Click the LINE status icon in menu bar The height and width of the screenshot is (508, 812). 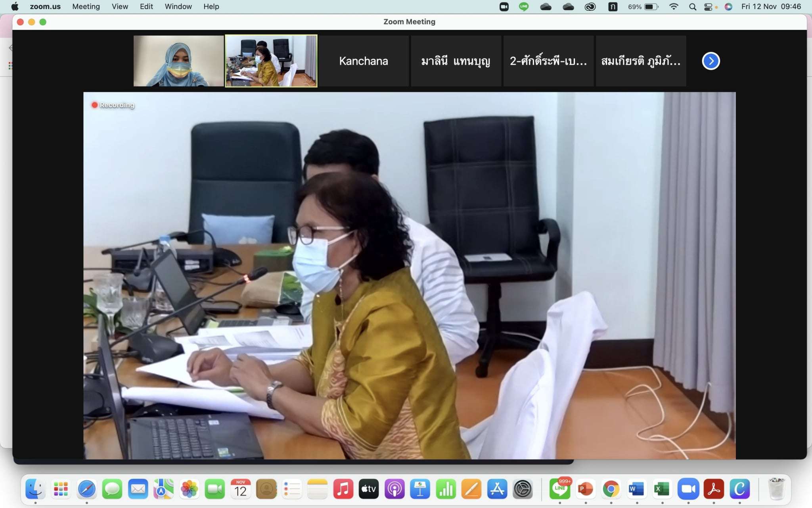(x=524, y=6)
